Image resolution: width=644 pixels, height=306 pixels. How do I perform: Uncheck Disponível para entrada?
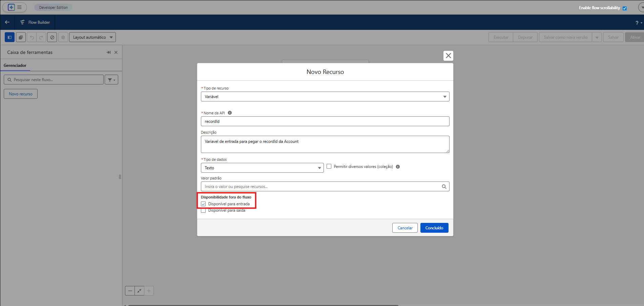coord(203,204)
